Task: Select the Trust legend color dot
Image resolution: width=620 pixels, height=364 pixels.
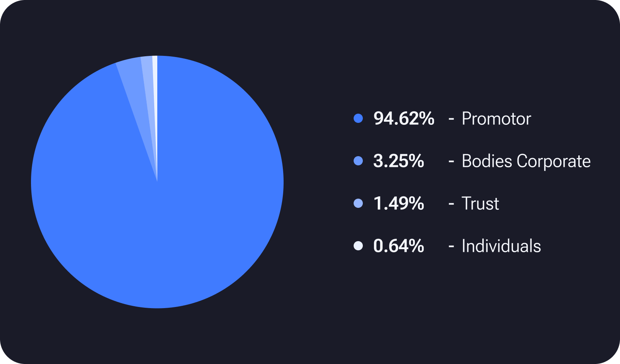Action: pos(358,204)
